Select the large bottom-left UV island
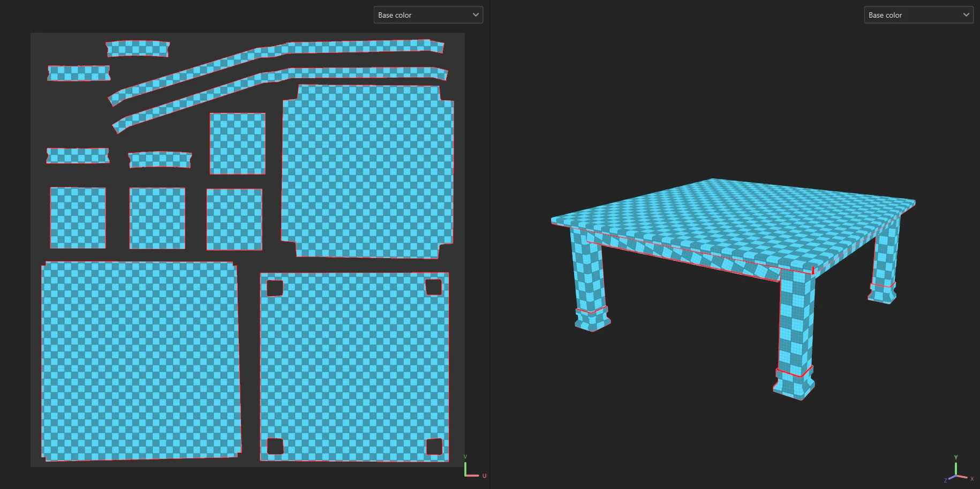The image size is (980, 489). 140,360
